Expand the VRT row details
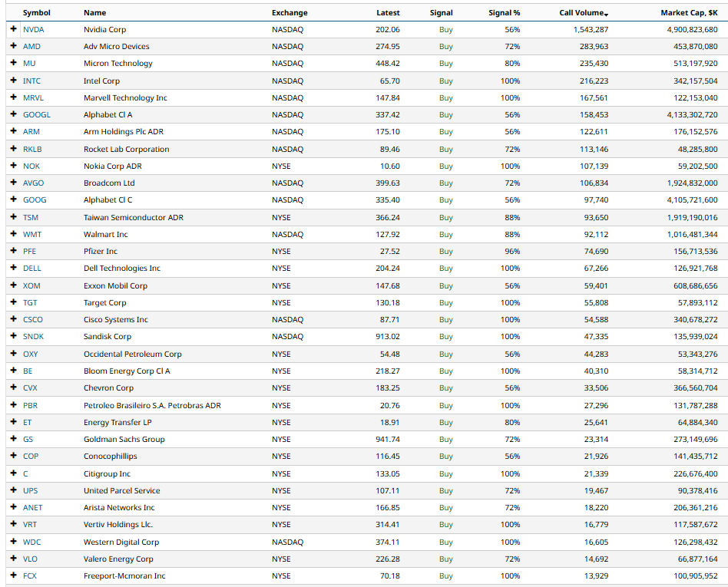 pyautogui.click(x=13, y=524)
